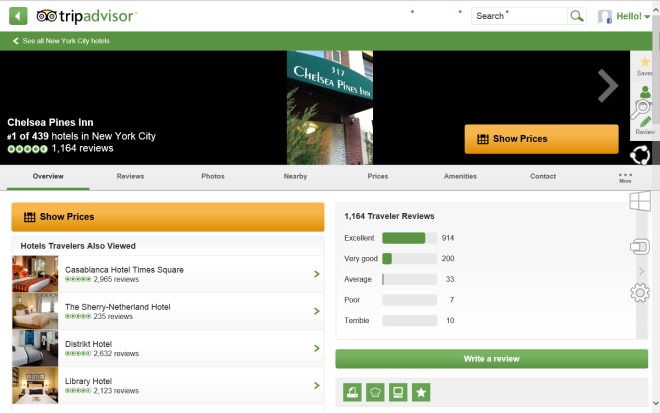Click the Chelsea Pines Inn photo
This screenshot has width=660, height=413.
pos(330,107)
